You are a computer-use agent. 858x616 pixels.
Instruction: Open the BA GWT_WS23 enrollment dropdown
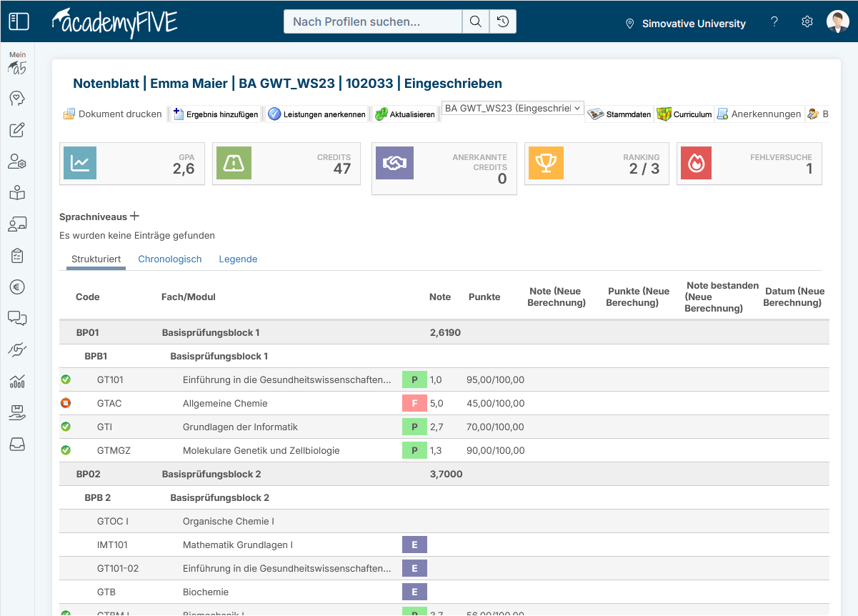coord(513,109)
